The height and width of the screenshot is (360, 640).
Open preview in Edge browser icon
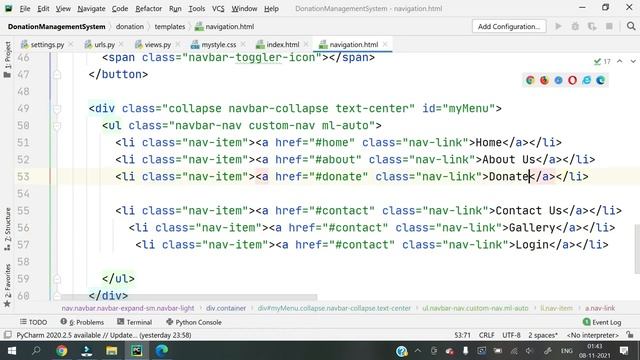tap(600, 80)
